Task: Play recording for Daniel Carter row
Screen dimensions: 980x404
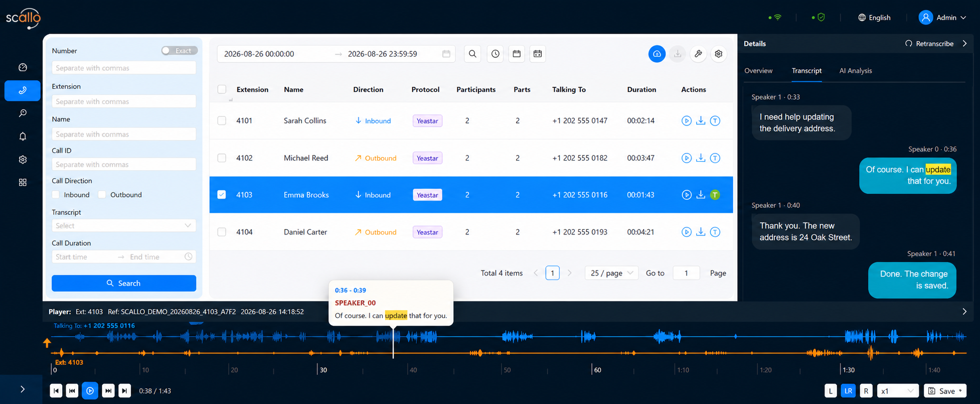Action: 687,232
